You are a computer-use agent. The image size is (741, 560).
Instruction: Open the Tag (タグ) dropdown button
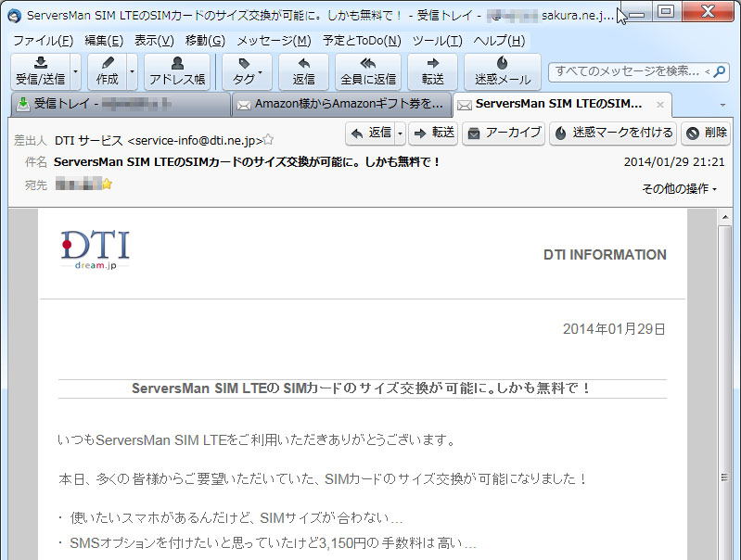point(247,71)
